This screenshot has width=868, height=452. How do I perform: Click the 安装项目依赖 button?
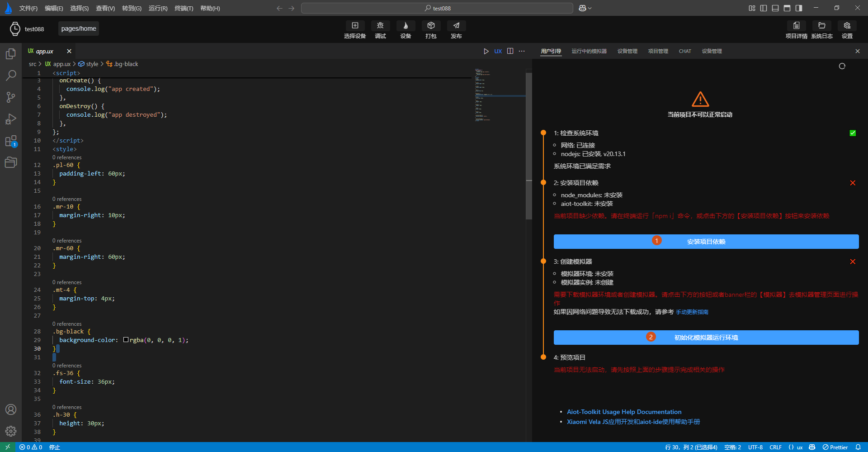click(706, 242)
